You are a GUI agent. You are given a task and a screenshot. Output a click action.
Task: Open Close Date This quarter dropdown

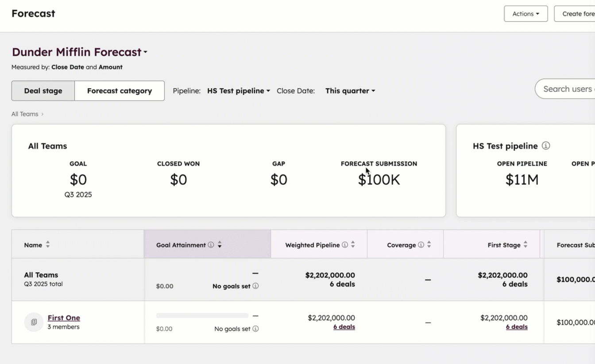pyautogui.click(x=350, y=91)
